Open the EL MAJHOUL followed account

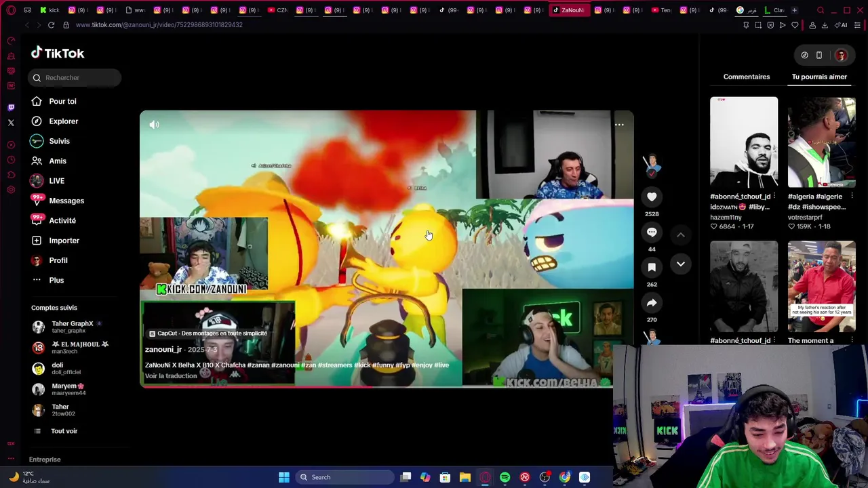tap(70, 347)
